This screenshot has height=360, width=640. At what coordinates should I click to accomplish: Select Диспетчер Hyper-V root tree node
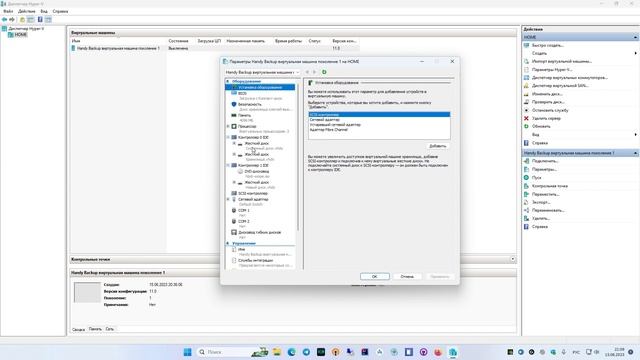[26, 29]
